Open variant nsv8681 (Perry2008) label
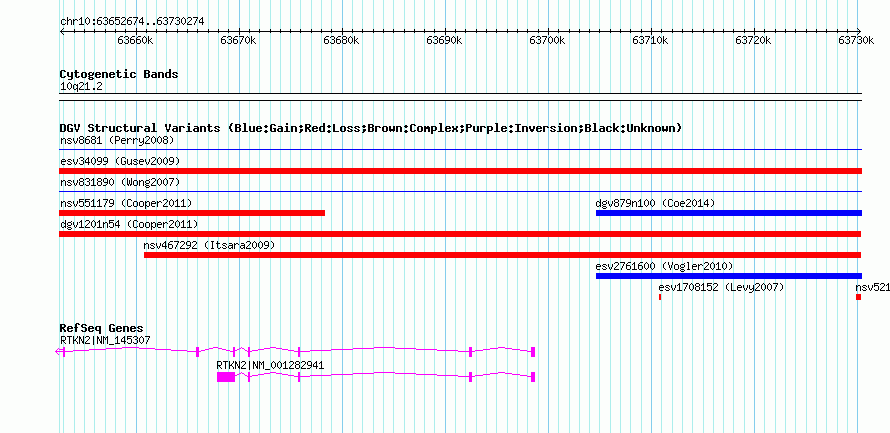The height and width of the screenshot is (433, 890). [117, 140]
